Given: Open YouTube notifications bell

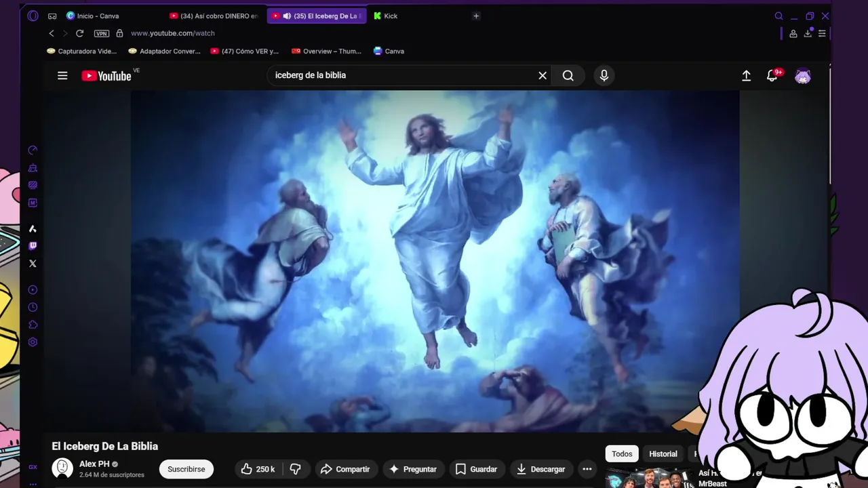Looking at the screenshot, I should click(x=772, y=76).
